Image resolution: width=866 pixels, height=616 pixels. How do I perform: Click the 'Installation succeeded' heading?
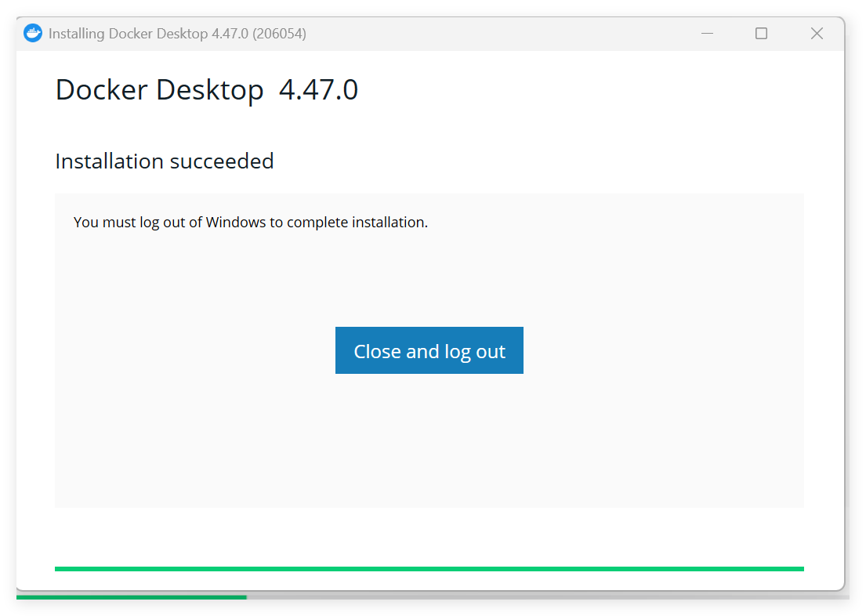click(165, 161)
